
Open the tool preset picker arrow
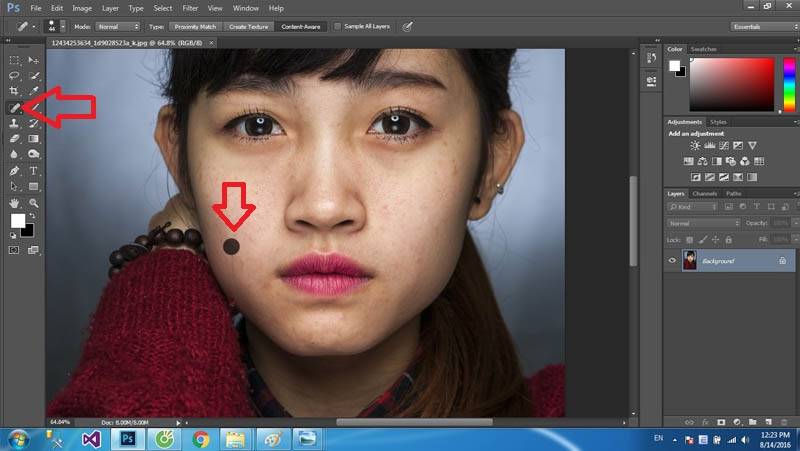34,27
